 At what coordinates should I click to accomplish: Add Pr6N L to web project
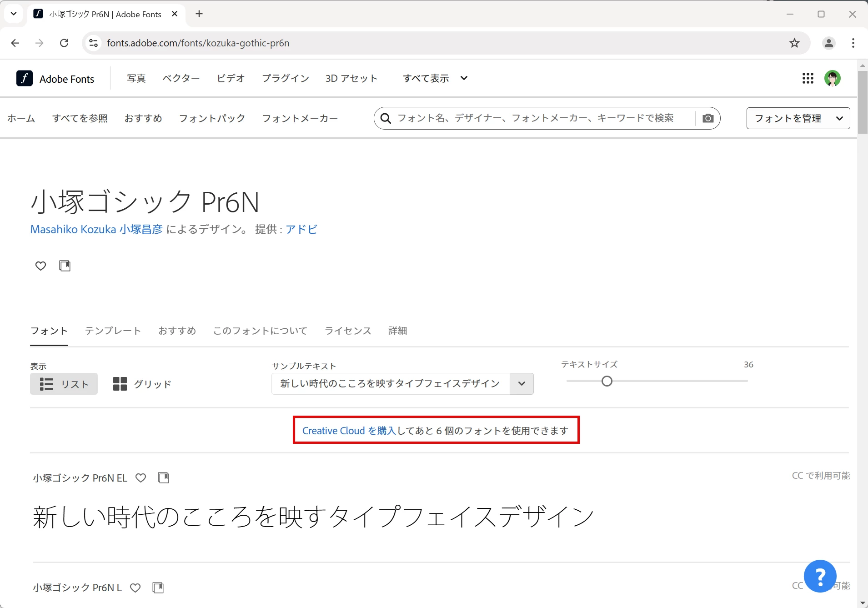pos(158,588)
